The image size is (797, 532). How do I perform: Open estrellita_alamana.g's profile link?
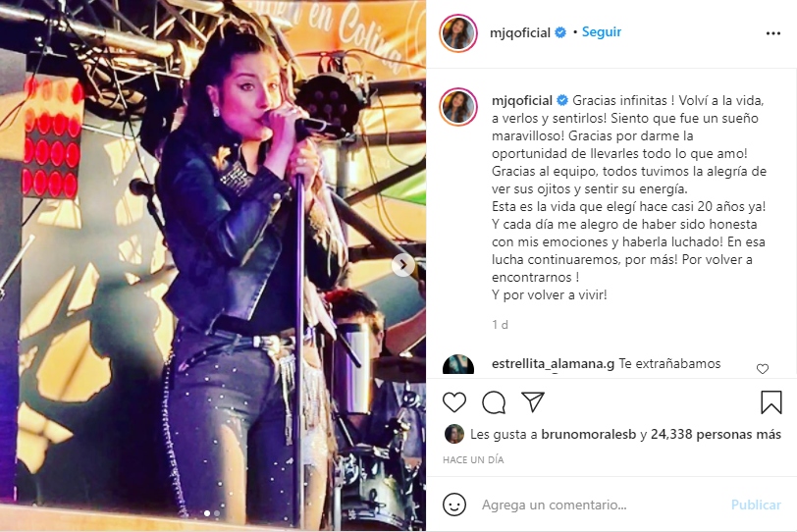[x=553, y=363]
